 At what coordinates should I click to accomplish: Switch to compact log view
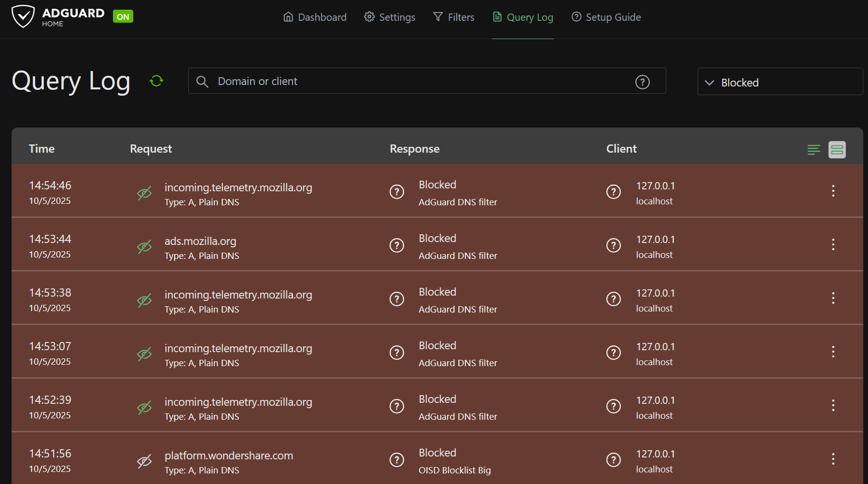coord(813,150)
